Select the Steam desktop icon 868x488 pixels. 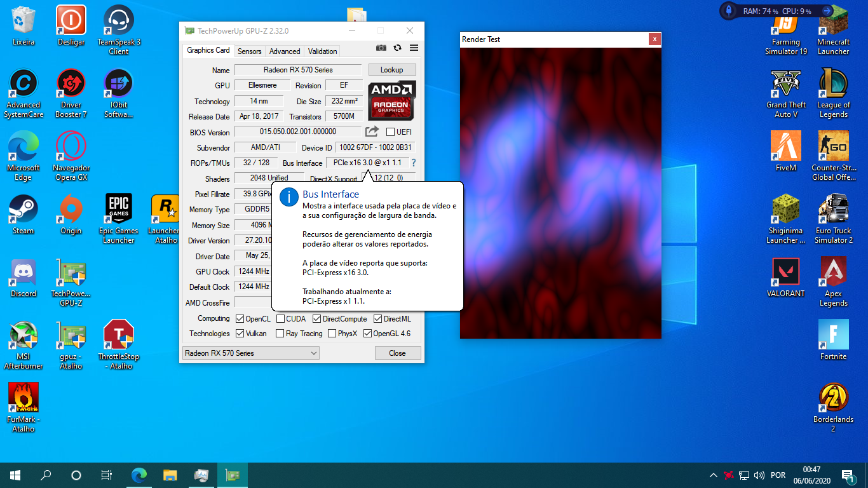click(24, 214)
